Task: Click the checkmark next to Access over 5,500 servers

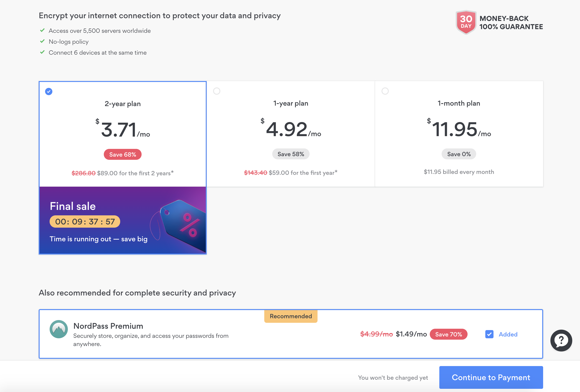Action: (42, 31)
